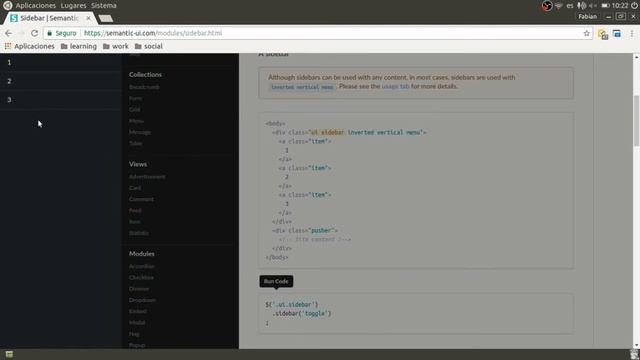Image resolution: width=640 pixels, height=360 pixels.
Task: Open Checkbox under Modules
Action: click(141, 278)
